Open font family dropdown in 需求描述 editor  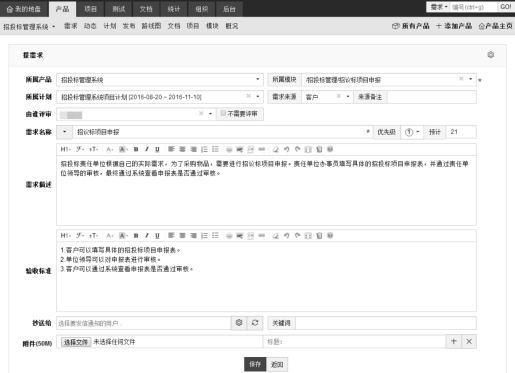coord(80,149)
